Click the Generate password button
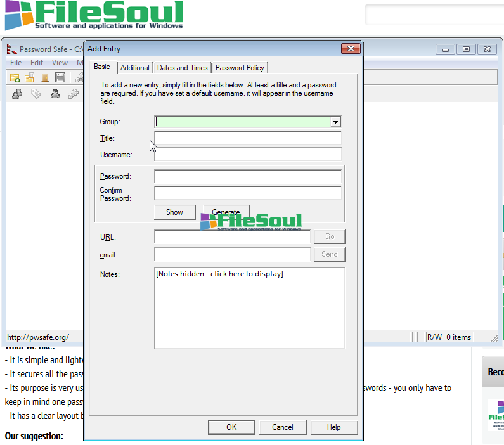The width and height of the screenshot is (504, 445). point(226,212)
